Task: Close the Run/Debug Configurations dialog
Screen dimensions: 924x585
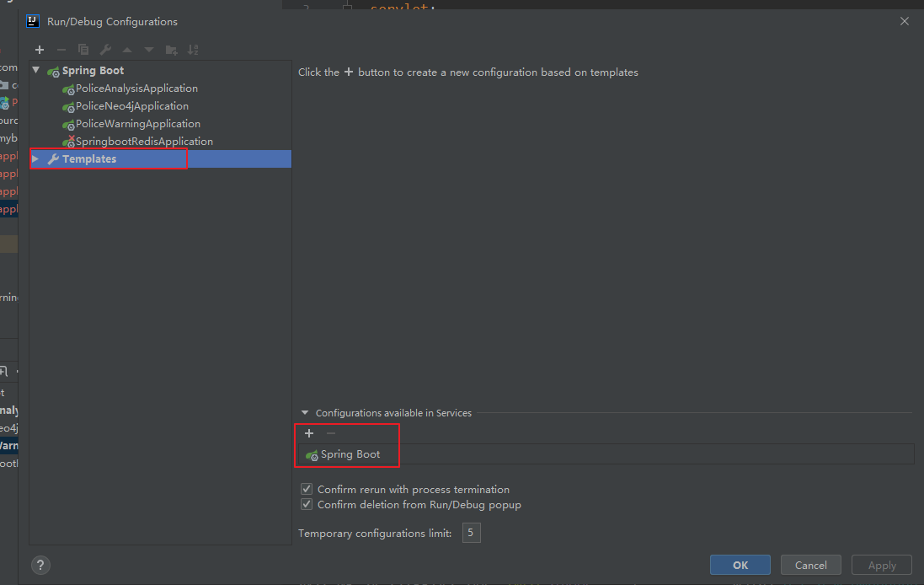Action: [x=905, y=21]
